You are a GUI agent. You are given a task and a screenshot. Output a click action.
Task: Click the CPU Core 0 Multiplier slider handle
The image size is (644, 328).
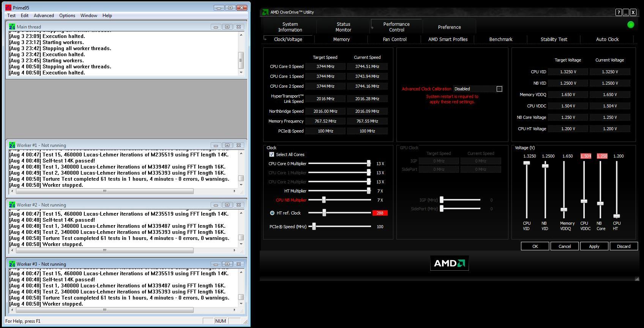(369, 163)
